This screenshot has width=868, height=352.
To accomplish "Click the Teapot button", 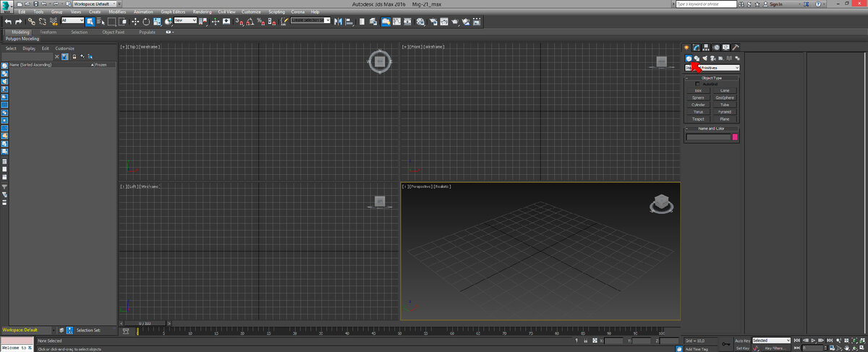I will [698, 119].
